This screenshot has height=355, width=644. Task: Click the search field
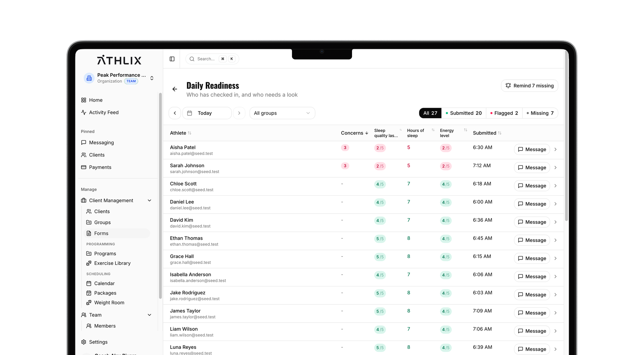pyautogui.click(x=212, y=59)
